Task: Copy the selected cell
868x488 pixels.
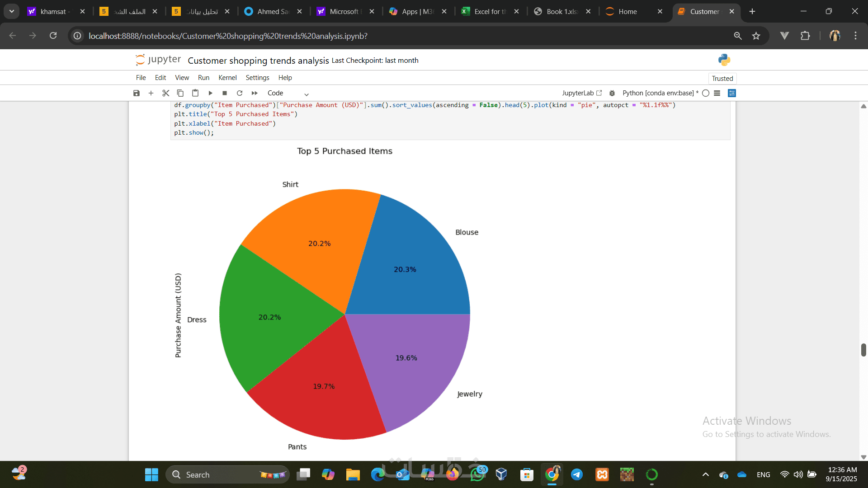Action: [180, 93]
